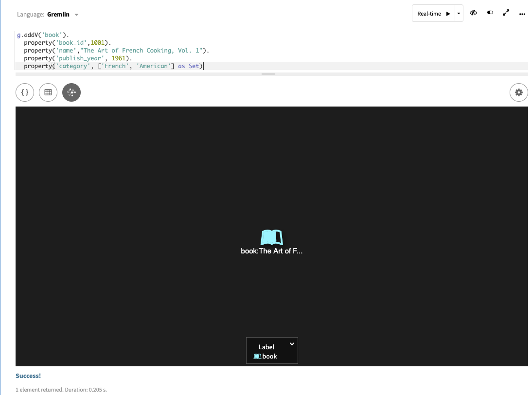Click the 'book' label legend entry
Screen dimensions: 532x395
pyautogui.click(x=269, y=357)
